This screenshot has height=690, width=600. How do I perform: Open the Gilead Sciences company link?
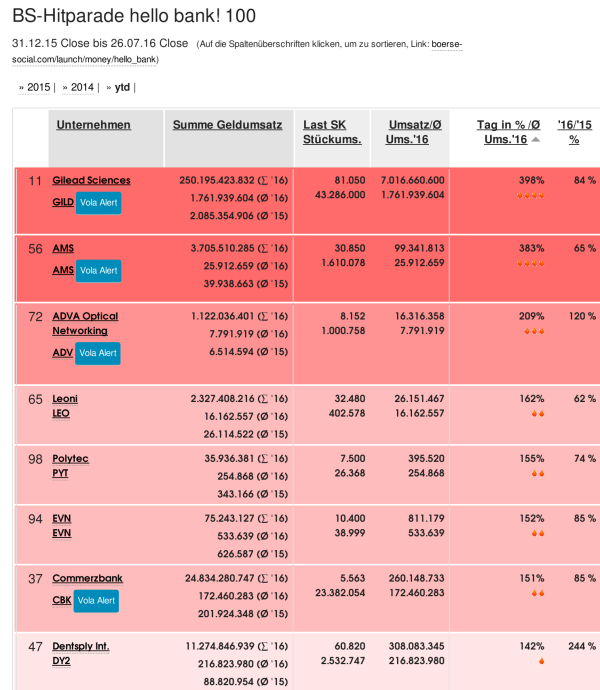pyautogui.click(x=91, y=181)
